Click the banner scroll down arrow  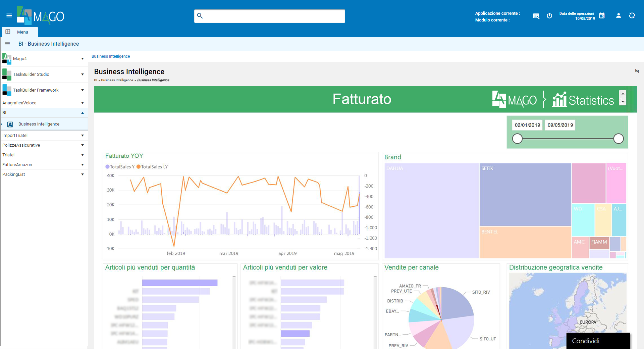tap(623, 102)
